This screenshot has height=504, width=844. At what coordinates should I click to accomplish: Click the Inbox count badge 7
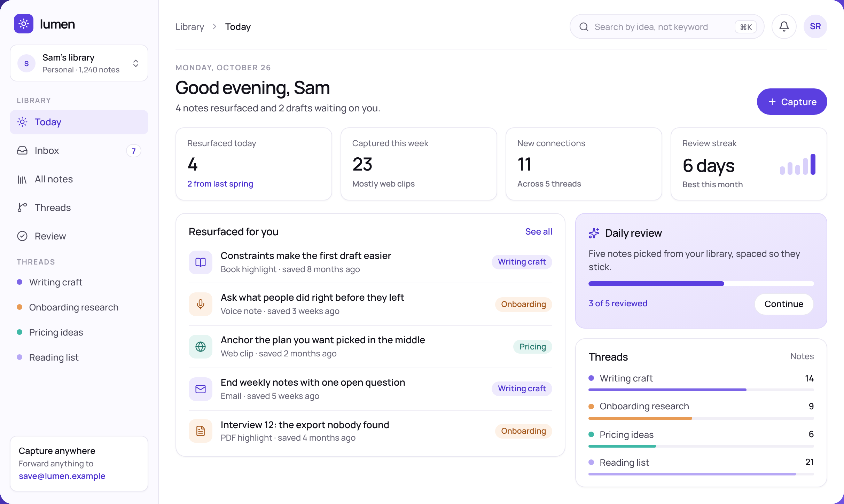(133, 151)
